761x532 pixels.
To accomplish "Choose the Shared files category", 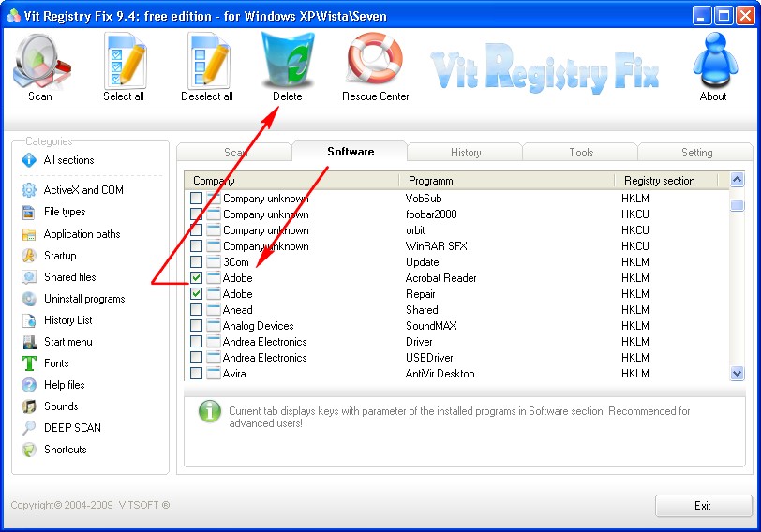I will point(58,277).
